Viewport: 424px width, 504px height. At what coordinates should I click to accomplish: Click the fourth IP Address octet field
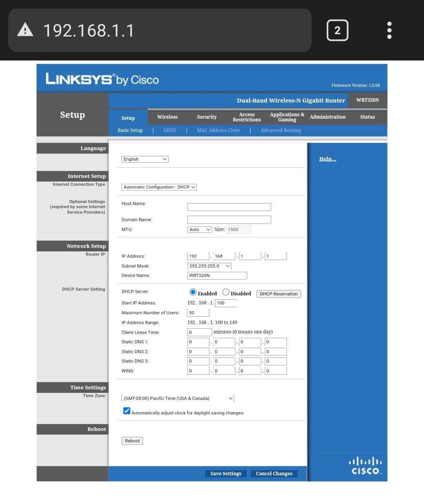click(276, 256)
